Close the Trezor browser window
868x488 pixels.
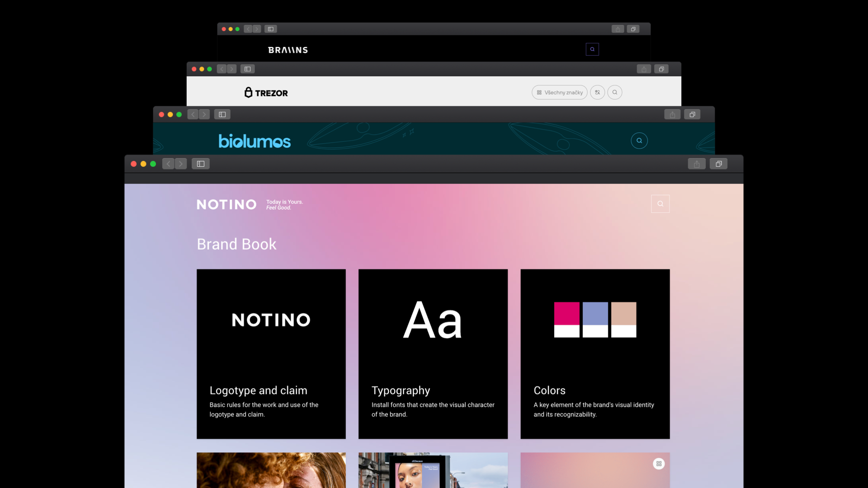(x=194, y=69)
